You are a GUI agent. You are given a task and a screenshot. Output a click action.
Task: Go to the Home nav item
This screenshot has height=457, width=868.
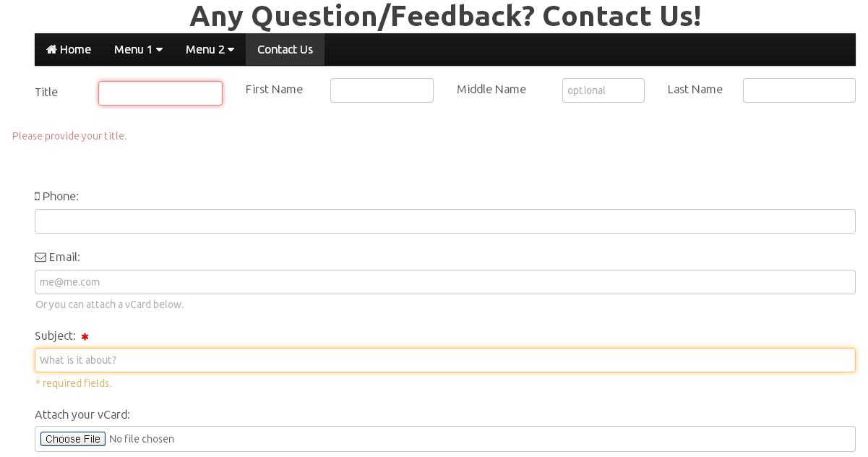coord(69,49)
